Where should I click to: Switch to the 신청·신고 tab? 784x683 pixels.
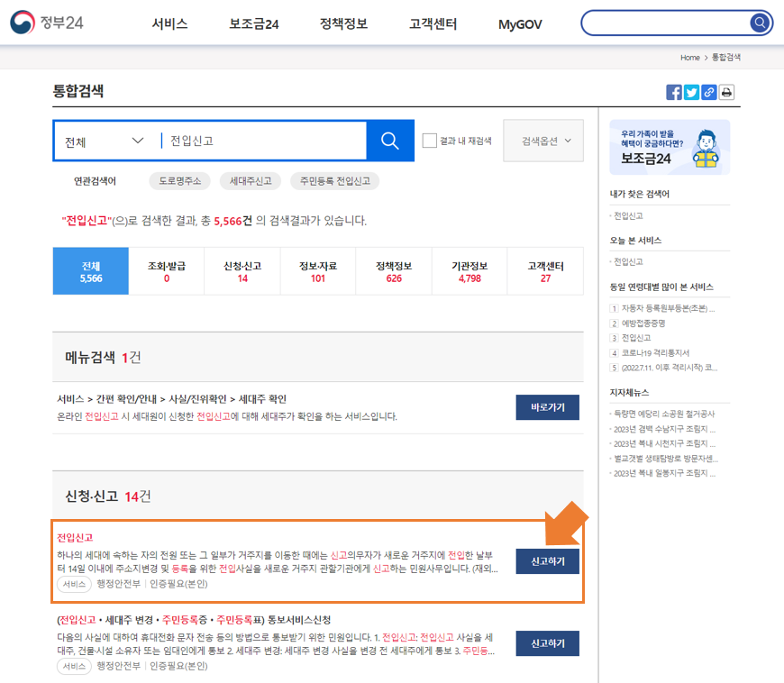tap(242, 270)
